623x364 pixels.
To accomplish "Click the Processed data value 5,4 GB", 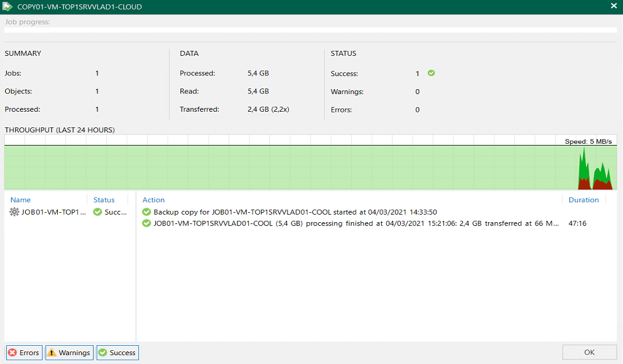I will tap(258, 73).
